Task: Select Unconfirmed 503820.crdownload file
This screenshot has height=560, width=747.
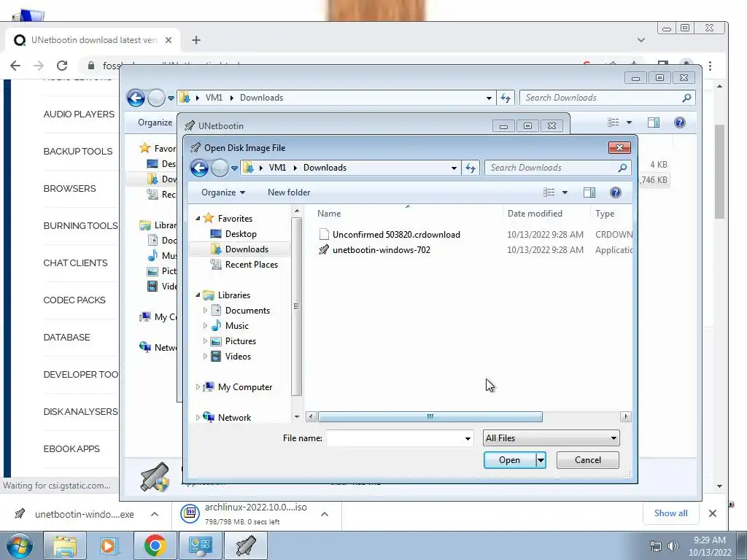Action: [x=390, y=234]
